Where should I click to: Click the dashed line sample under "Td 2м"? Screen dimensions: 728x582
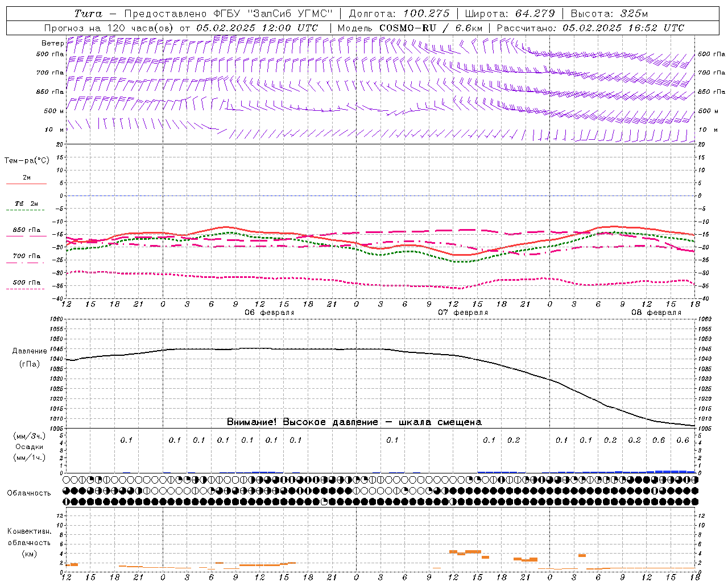click(26, 210)
